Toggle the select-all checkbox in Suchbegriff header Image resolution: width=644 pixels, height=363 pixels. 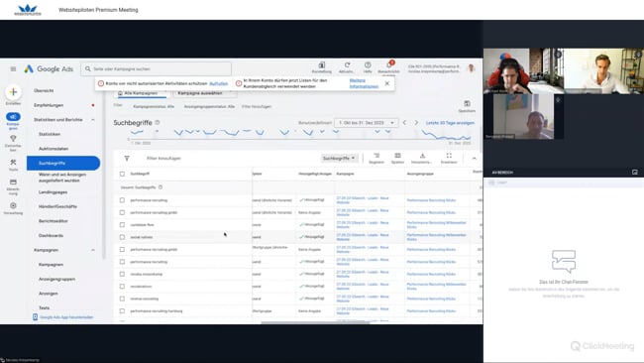122,174
